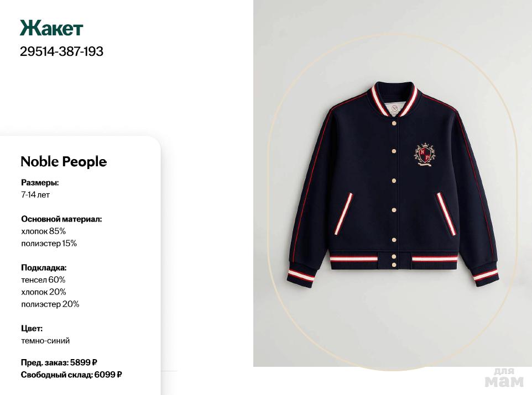Click the jacket collar label tag
532x395 pixels.
(x=394, y=108)
